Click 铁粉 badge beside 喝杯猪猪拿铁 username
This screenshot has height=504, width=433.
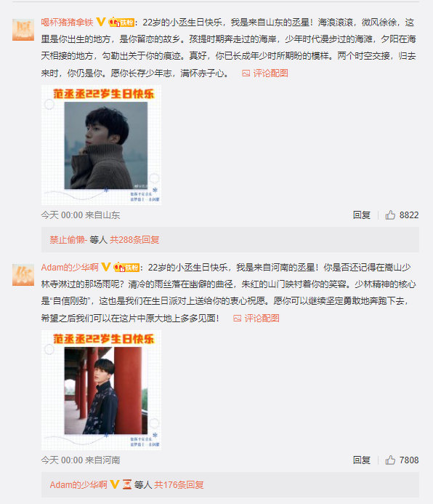coord(121,22)
